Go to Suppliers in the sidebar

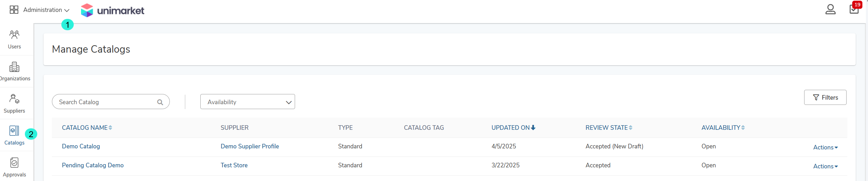(x=14, y=103)
